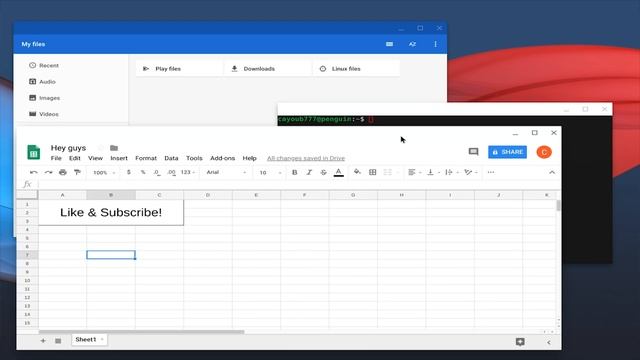Open the text rotation dropdown
Image resolution: width=640 pixels, height=360 pixels.
[470, 172]
